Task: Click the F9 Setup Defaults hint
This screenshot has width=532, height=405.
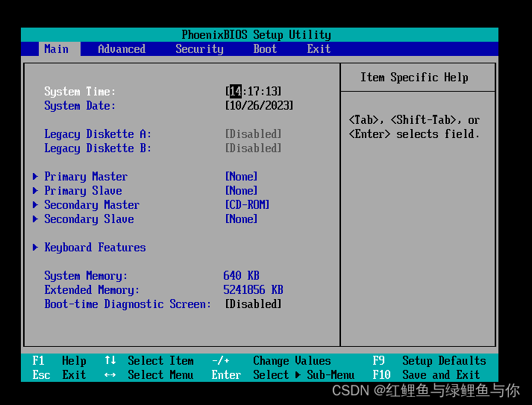Action: coord(430,361)
